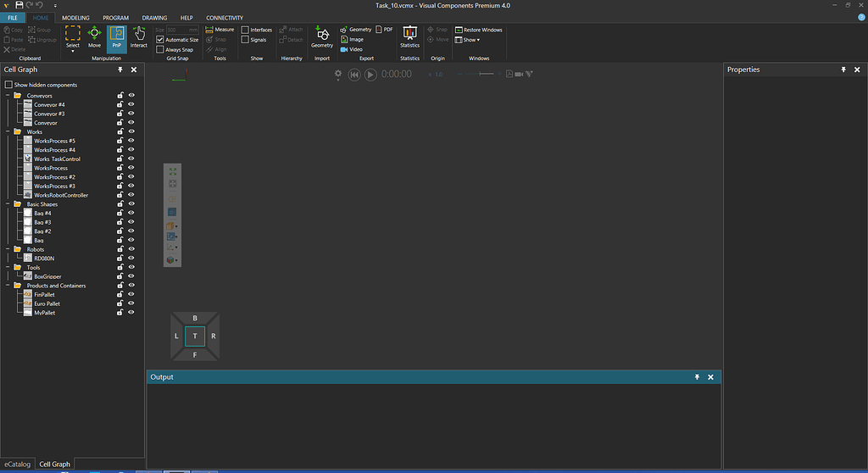Activate the Select tool in Manipulation

point(73,37)
